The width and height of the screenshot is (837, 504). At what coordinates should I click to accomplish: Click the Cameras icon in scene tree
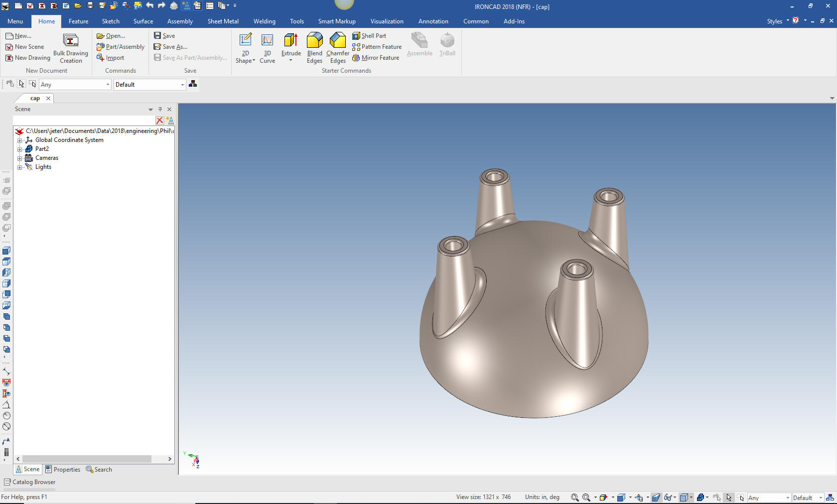click(x=29, y=158)
